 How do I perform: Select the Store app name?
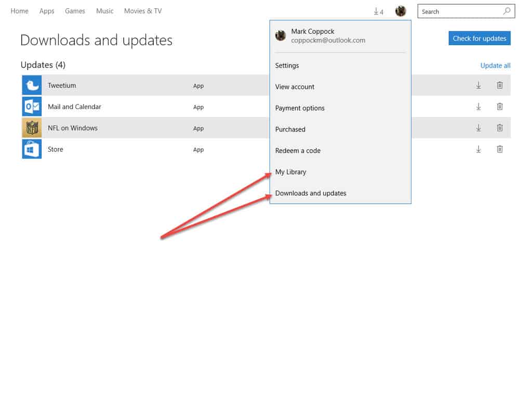point(55,149)
